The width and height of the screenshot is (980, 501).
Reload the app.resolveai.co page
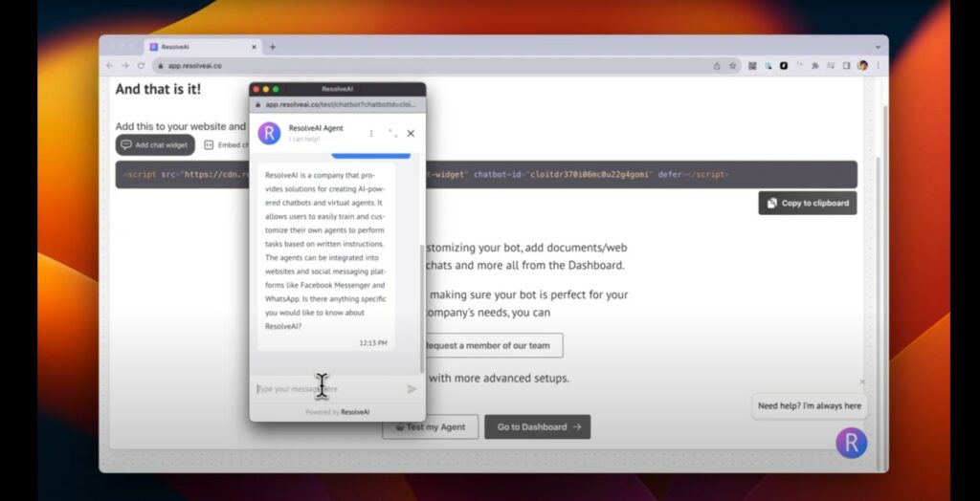[141, 66]
